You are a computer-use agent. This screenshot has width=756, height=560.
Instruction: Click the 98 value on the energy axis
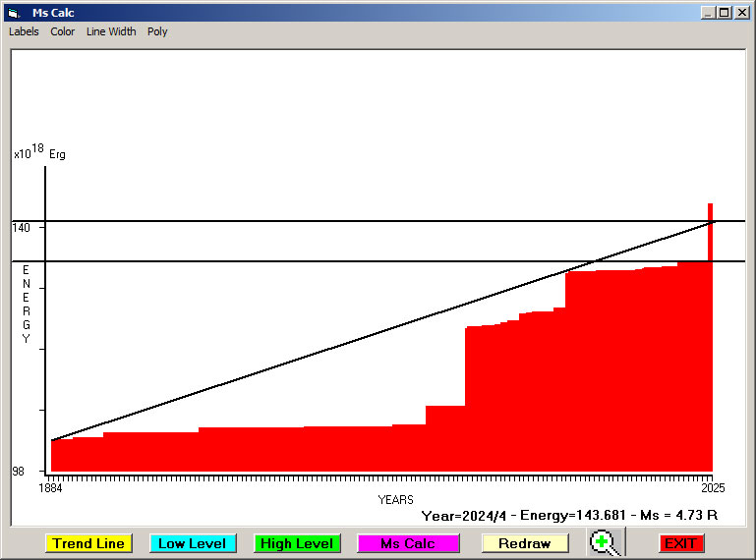tap(19, 472)
